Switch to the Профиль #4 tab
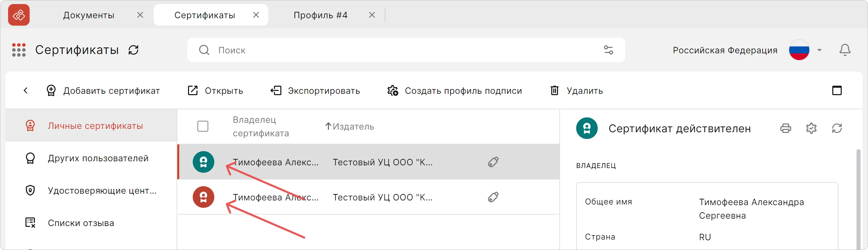 point(320,15)
